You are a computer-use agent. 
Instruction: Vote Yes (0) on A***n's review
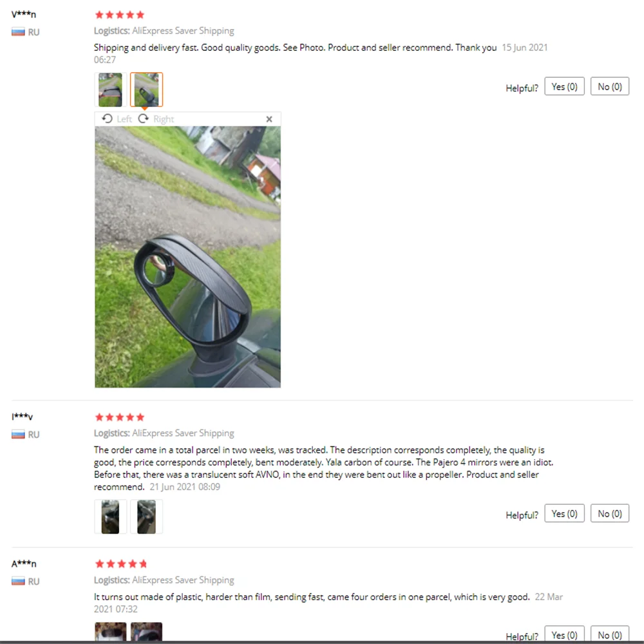click(x=564, y=634)
